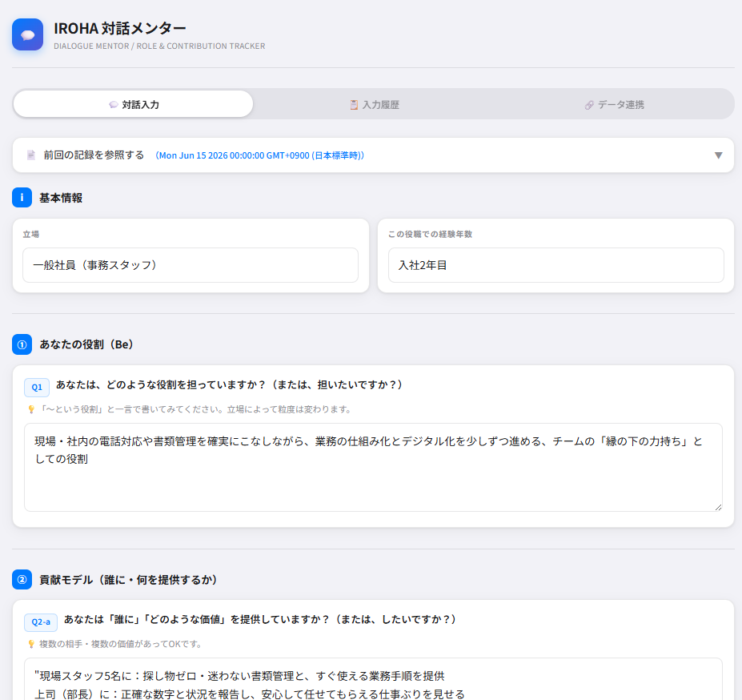Focus the この役職での経験年数 input field
The height and width of the screenshot is (700, 742).
[556, 265]
